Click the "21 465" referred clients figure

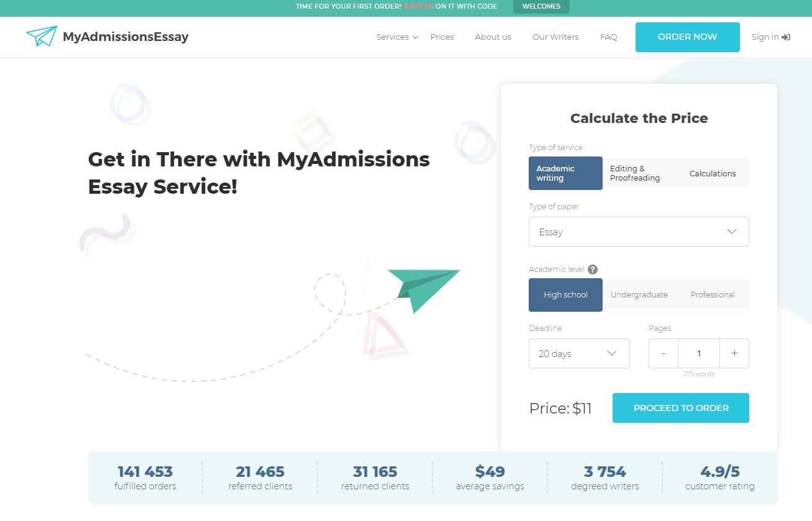[x=260, y=471]
